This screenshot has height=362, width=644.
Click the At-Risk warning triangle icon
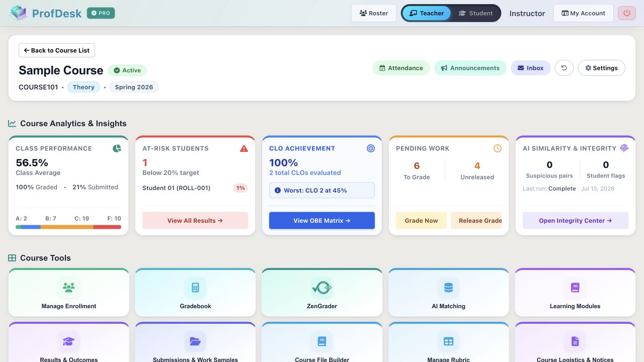coord(244,148)
